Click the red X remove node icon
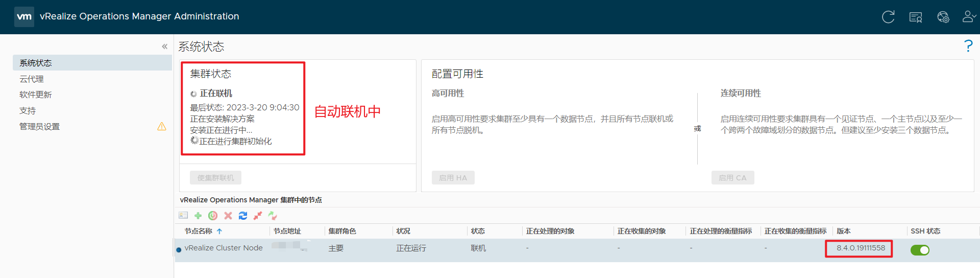980x278 pixels. (x=228, y=216)
